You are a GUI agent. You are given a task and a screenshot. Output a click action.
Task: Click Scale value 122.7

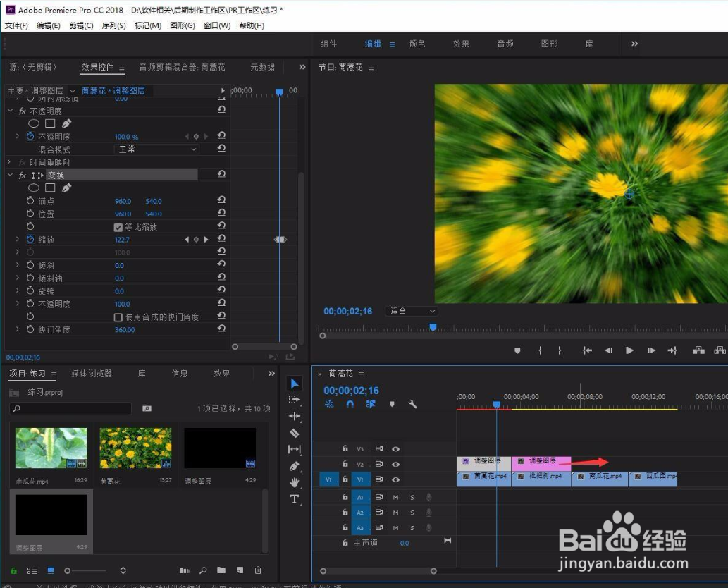(122, 240)
